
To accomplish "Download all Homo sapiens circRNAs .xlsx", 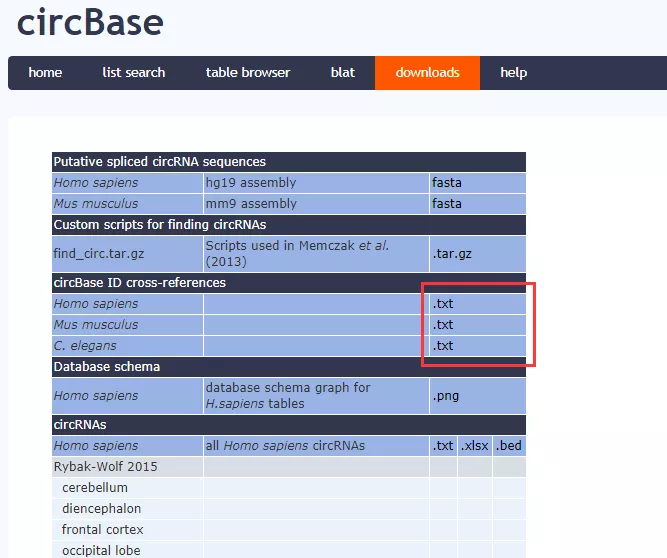I will point(474,446).
